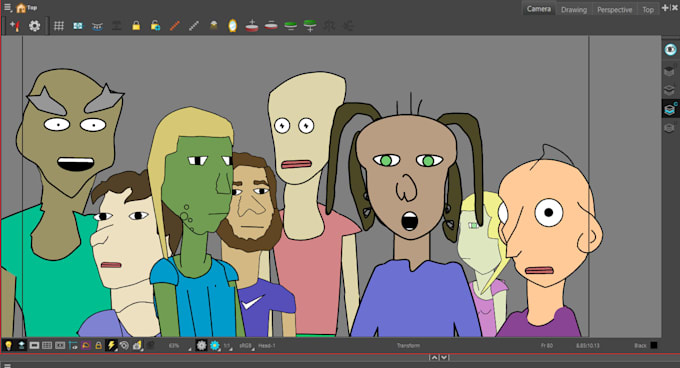The height and width of the screenshot is (368, 680).
Task: Click the yellow closed padlock lock icon
Action: click(x=136, y=26)
